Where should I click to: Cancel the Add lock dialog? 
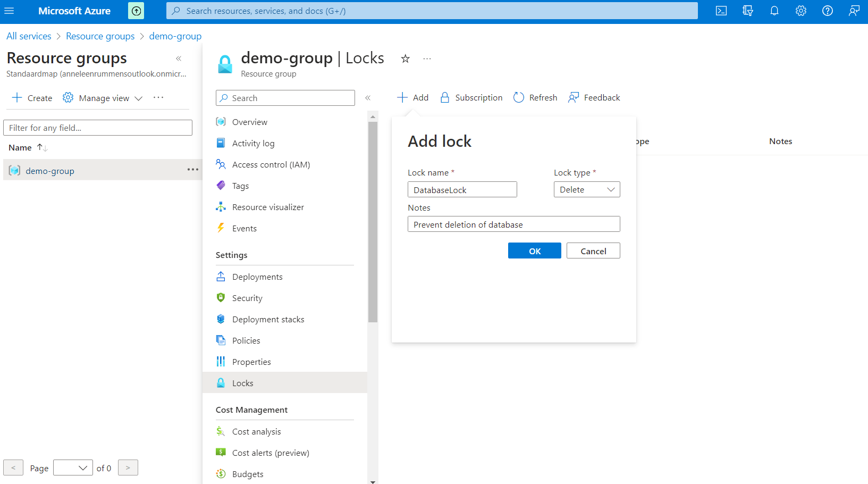click(x=593, y=251)
